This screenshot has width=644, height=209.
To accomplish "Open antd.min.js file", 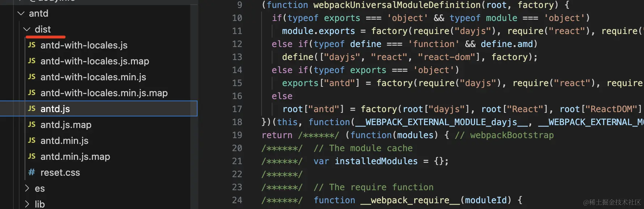I will click(x=64, y=141).
